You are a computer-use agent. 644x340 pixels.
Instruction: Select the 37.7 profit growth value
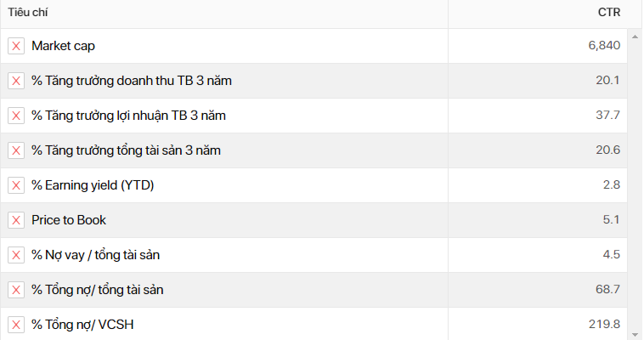[607, 116]
